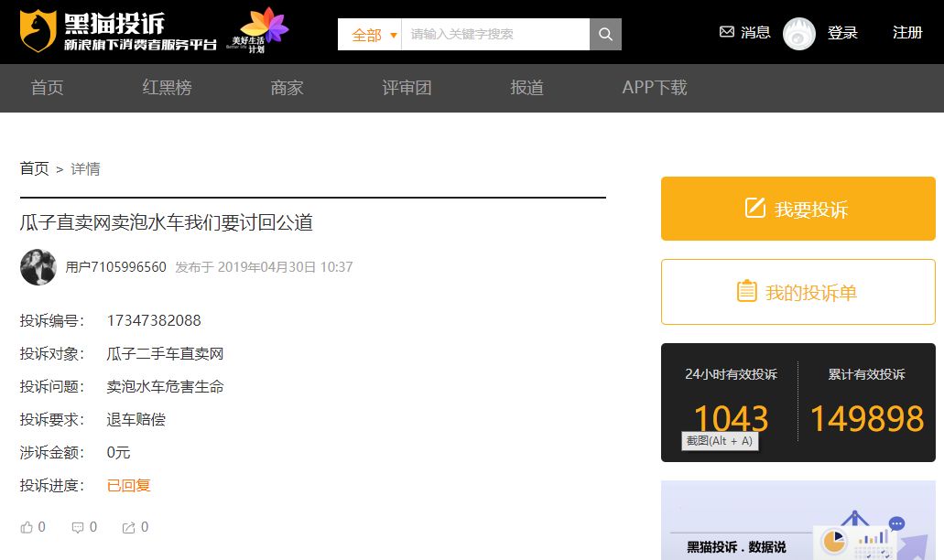Click the 截图(Alt + A) tooltip
944x560 pixels.
click(x=720, y=441)
